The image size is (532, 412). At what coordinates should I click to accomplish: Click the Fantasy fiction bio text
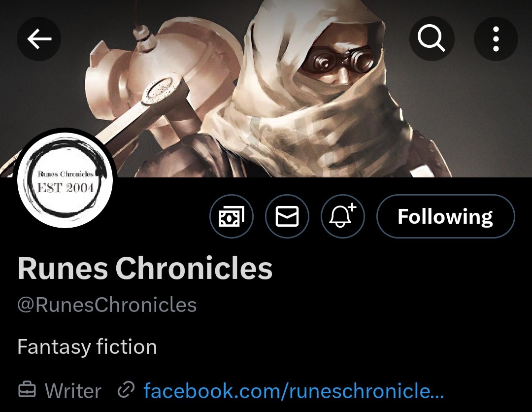(x=87, y=347)
